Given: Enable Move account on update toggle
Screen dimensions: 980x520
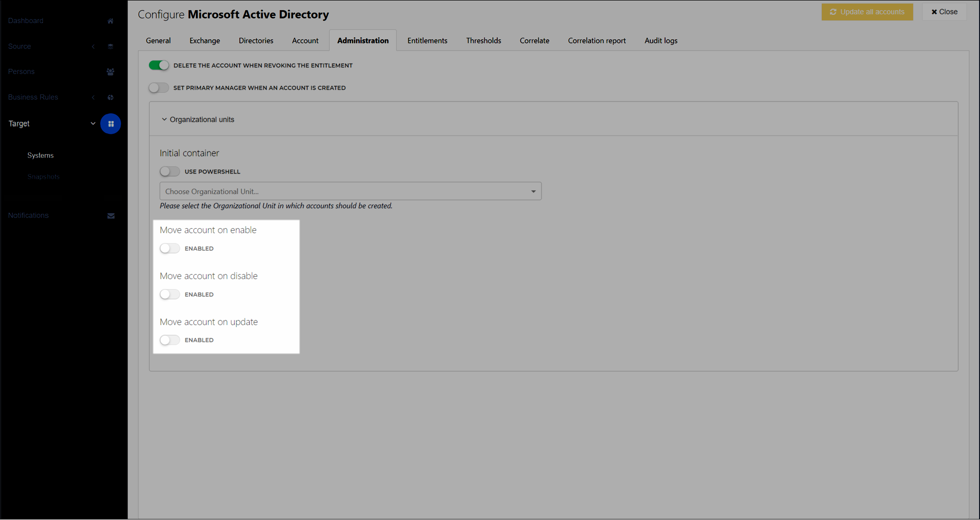Looking at the screenshot, I should 169,340.
